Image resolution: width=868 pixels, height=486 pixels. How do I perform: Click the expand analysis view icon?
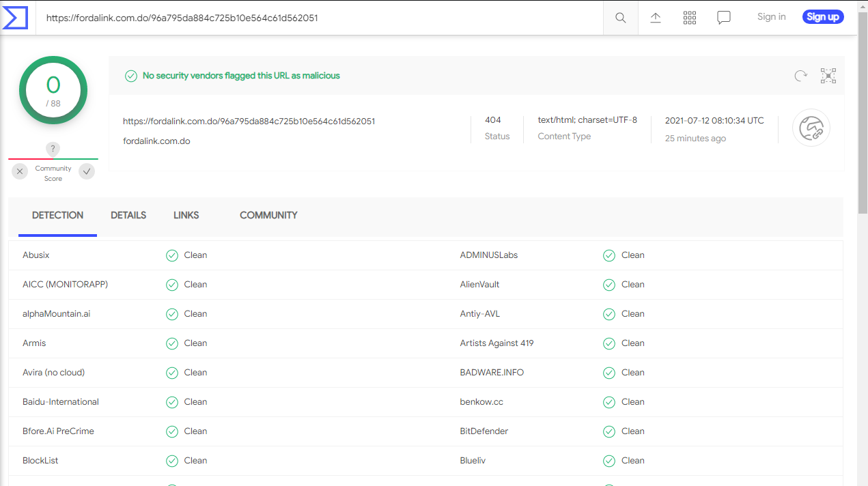click(828, 76)
